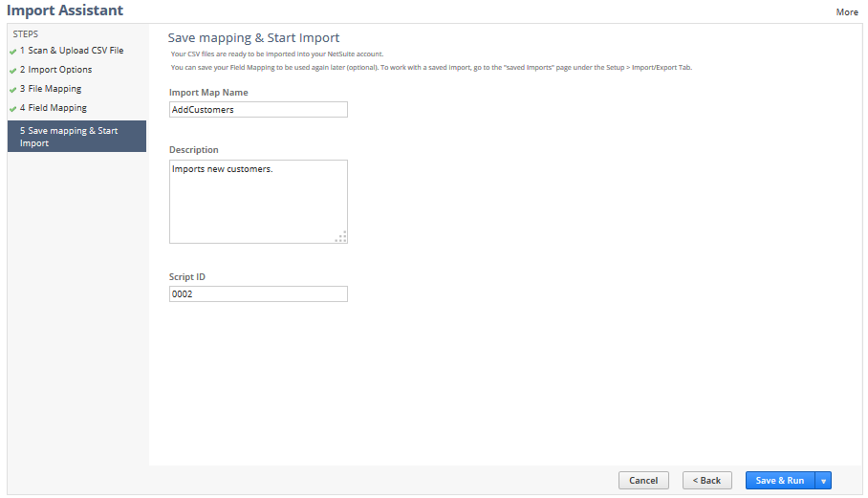Click green checkmark beside Field Mapping step
The height and width of the screenshot is (498, 868).
pyautogui.click(x=13, y=109)
